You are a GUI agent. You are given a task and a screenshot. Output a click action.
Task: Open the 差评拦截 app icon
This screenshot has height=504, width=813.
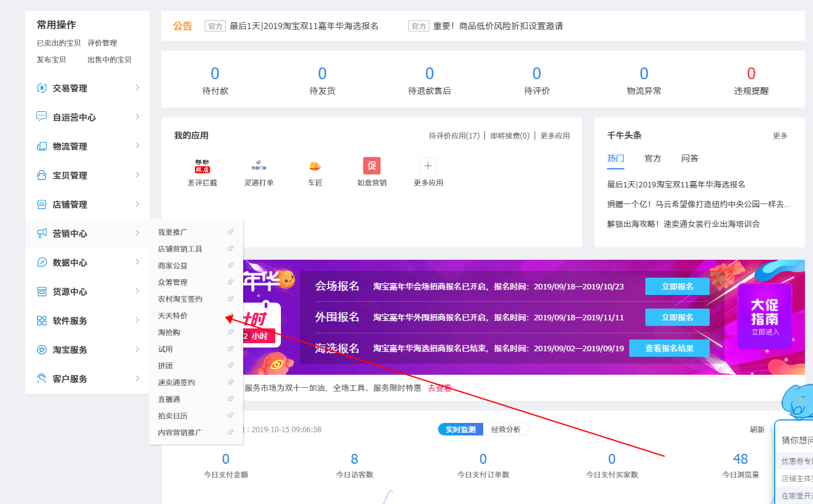click(x=202, y=166)
